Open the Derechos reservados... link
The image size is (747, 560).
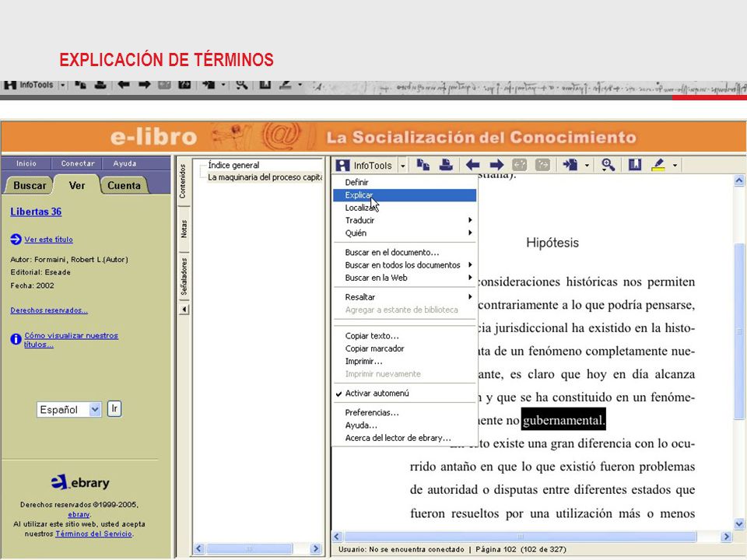tap(49, 310)
